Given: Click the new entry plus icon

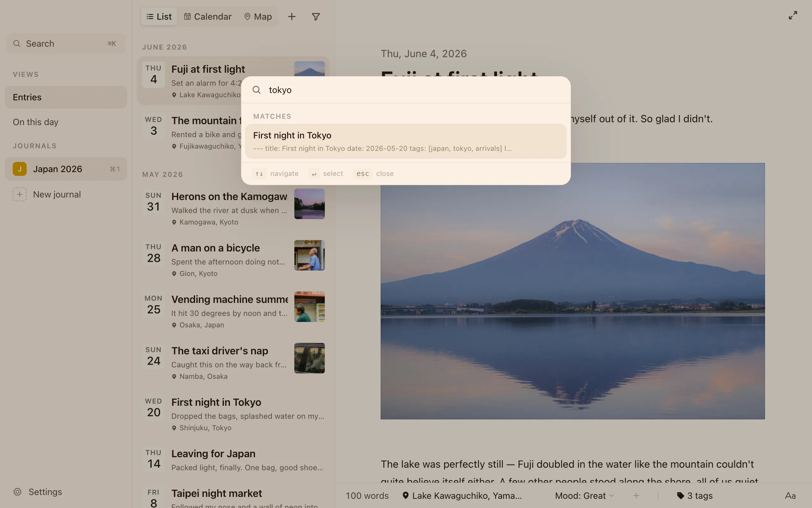Looking at the screenshot, I should point(291,17).
